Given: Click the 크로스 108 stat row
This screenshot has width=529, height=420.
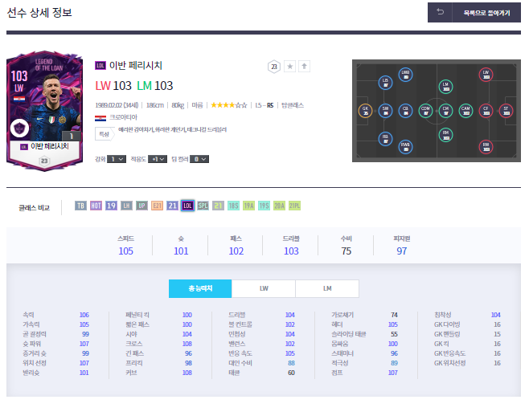Looking at the screenshot, I should [x=159, y=344].
